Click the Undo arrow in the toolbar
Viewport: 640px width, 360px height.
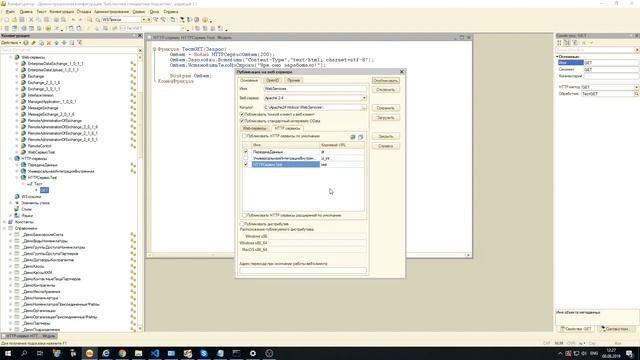click(x=73, y=20)
